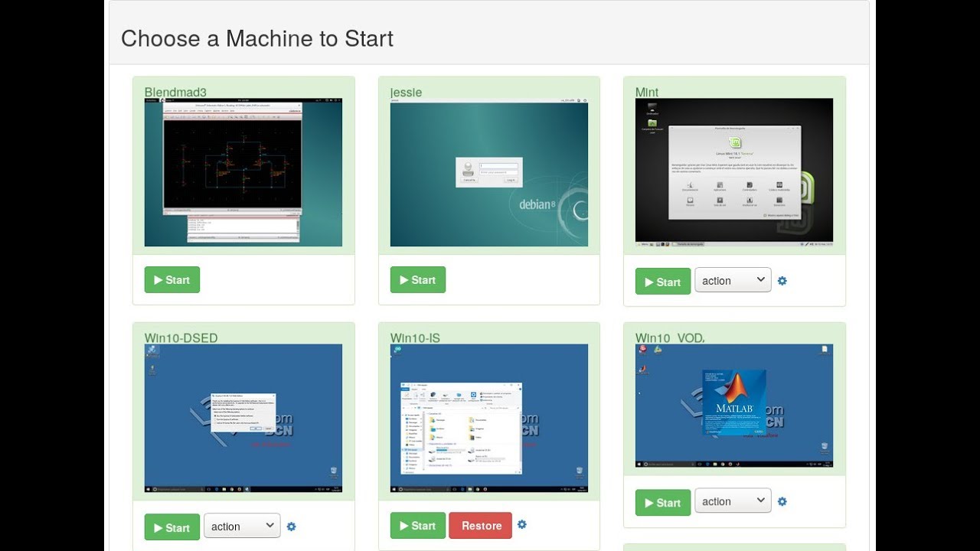The width and height of the screenshot is (980, 551).
Task: Expand the action dropdown for Win10-DSED
Action: (242, 527)
